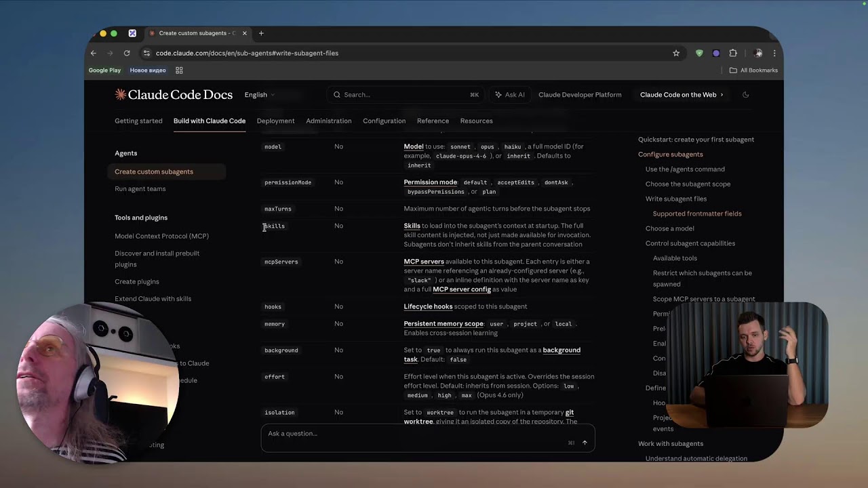The width and height of the screenshot is (868, 488).
Task: Follow the Skills link in description
Action: 412,226
